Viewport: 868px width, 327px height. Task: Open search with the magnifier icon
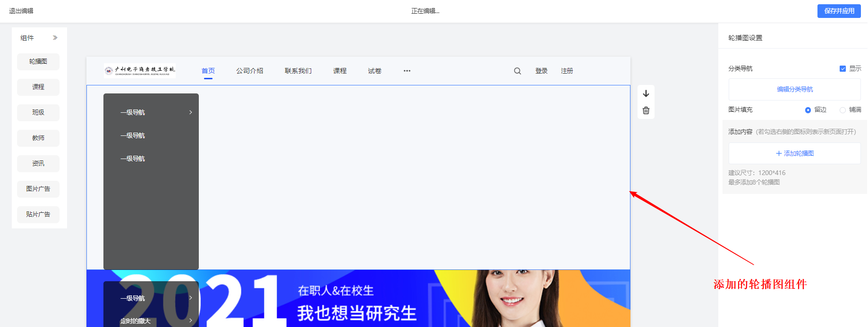[x=518, y=71]
